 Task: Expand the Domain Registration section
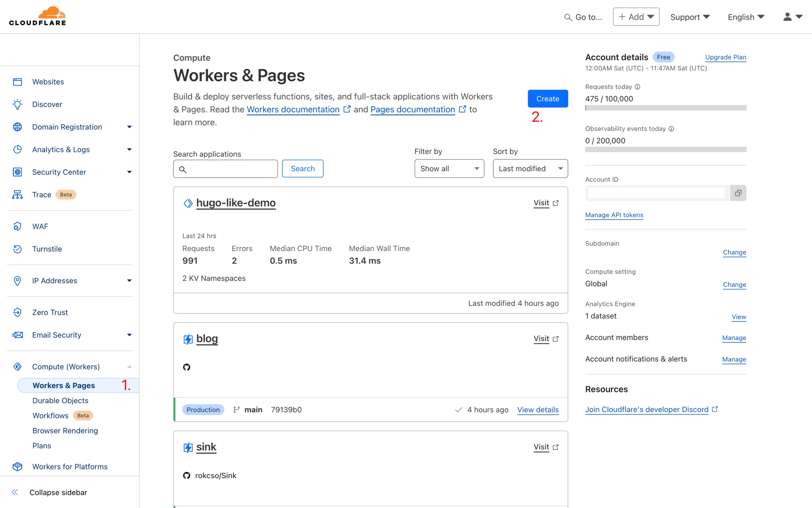tap(129, 127)
